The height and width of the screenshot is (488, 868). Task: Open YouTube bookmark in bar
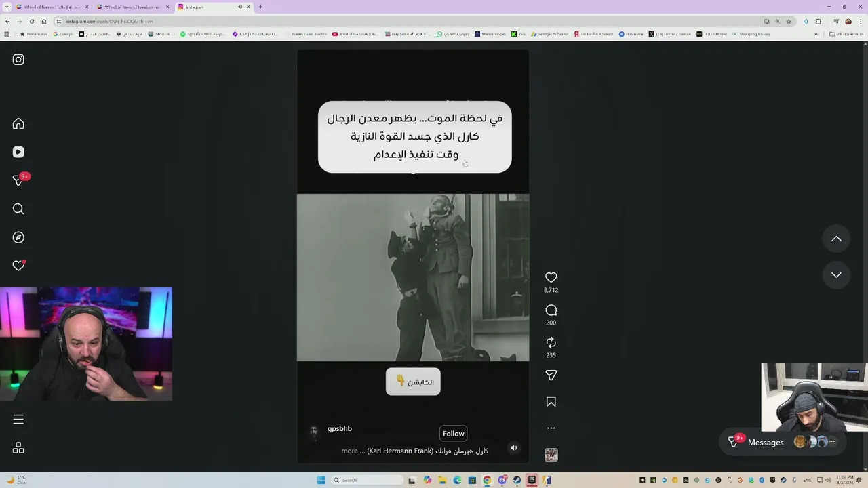[x=356, y=34]
